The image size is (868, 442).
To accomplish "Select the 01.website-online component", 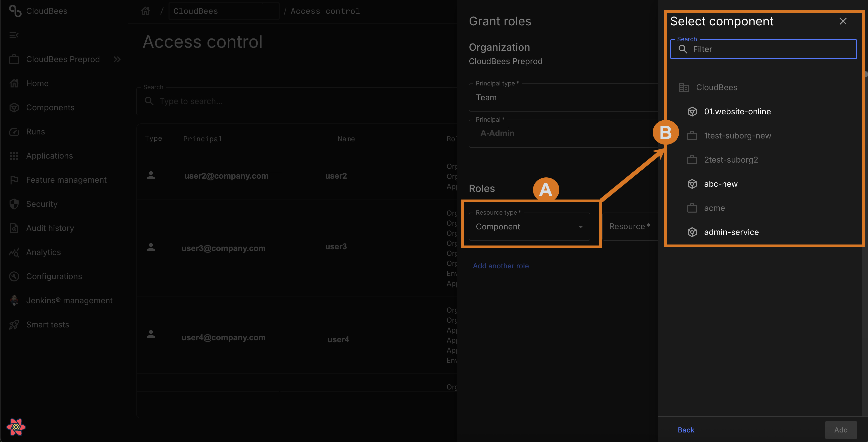I will (x=737, y=111).
